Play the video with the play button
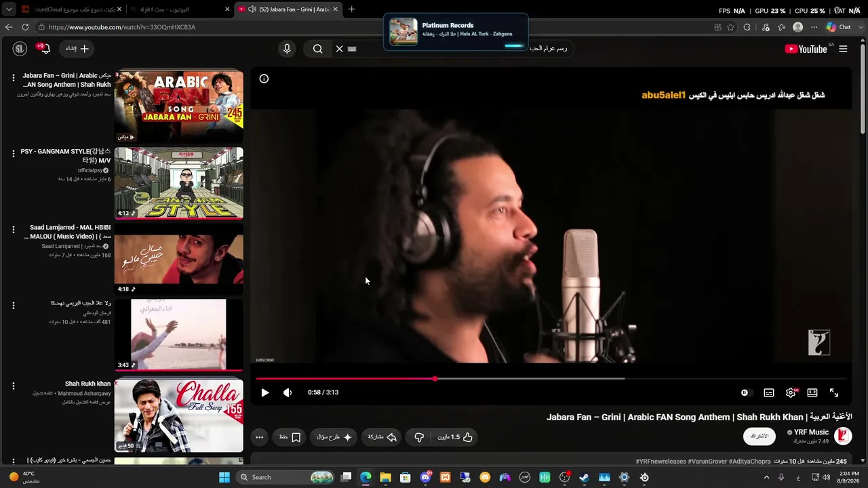 tap(265, 392)
